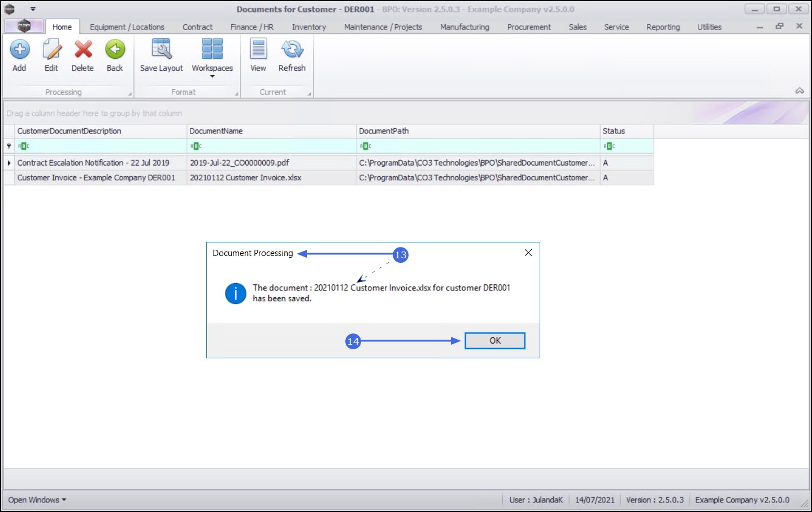
Task: Click the filter row funnel icon
Action: coord(9,146)
